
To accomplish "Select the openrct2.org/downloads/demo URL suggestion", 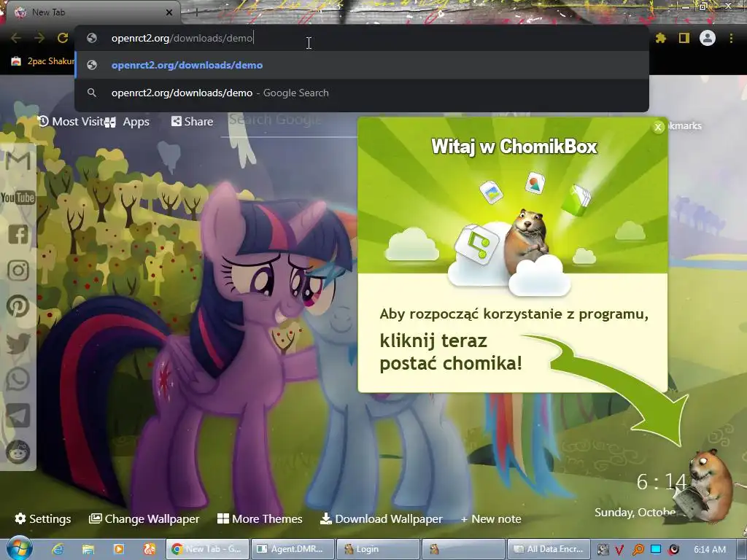I will pyautogui.click(x=362, y=65).
